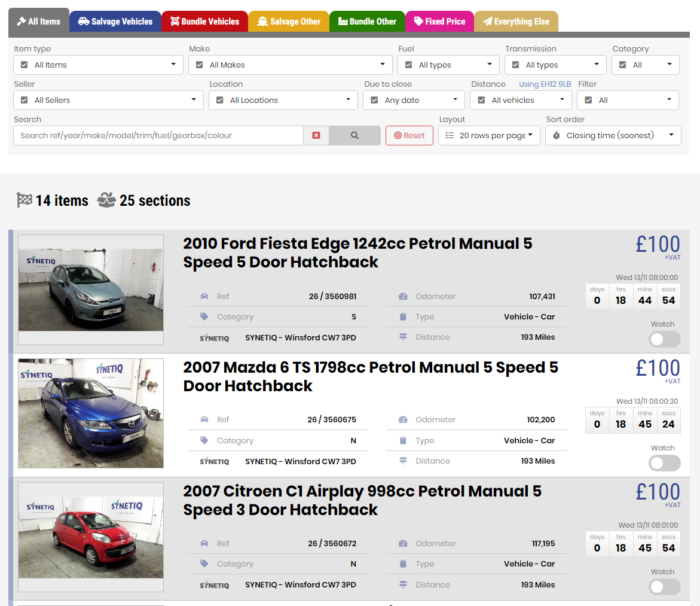Viewport: 700px width, 606px height.
Task: Open the Filter dropdown
Action: tap(628, 100)
